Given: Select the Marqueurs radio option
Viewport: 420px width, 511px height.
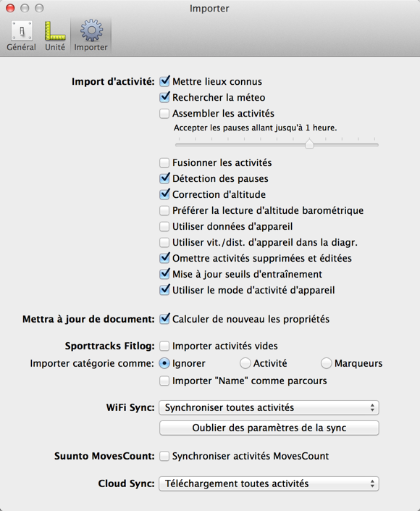Looking at the screenshot, I should tap(327, 363).
